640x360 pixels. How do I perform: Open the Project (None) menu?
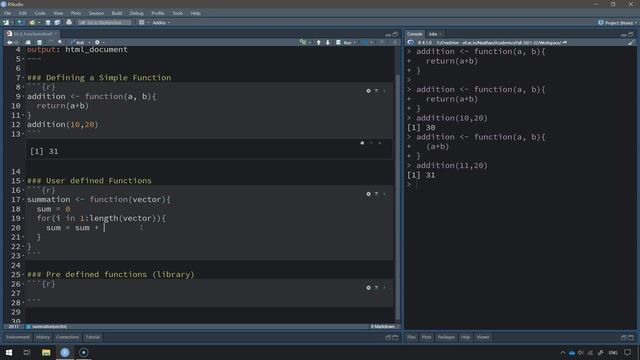pos(618,22)
